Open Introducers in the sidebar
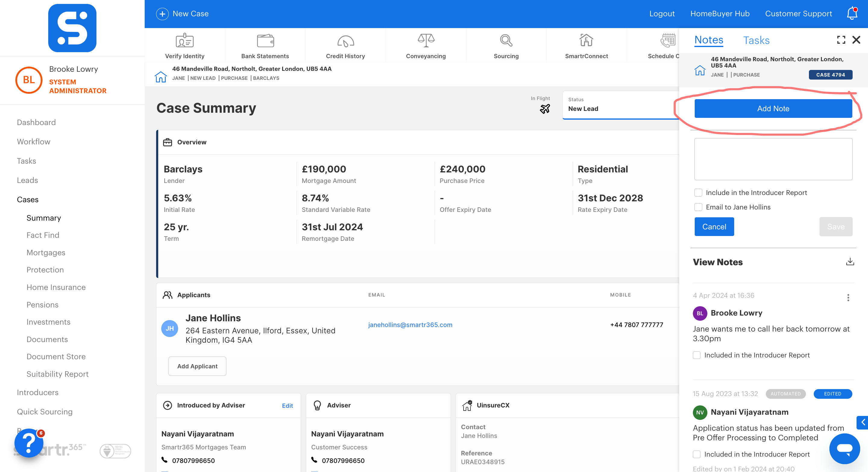 click(x=38, y=392)
